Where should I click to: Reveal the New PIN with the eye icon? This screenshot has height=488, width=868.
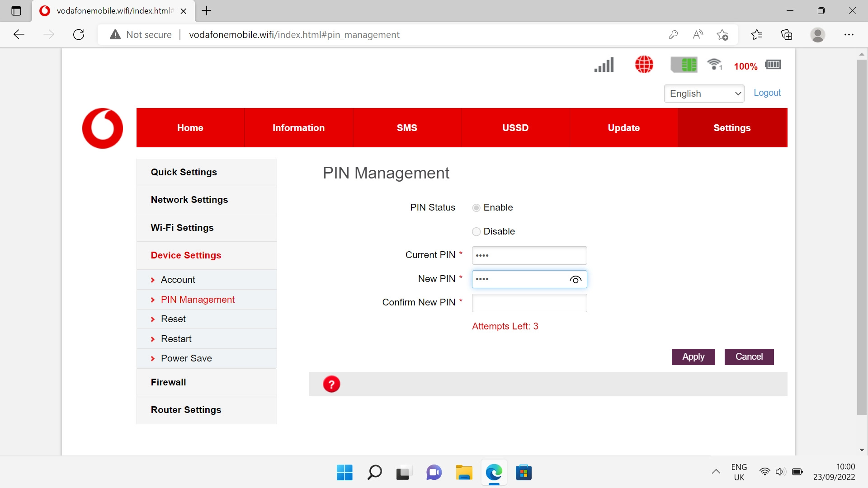pos(575,280)
